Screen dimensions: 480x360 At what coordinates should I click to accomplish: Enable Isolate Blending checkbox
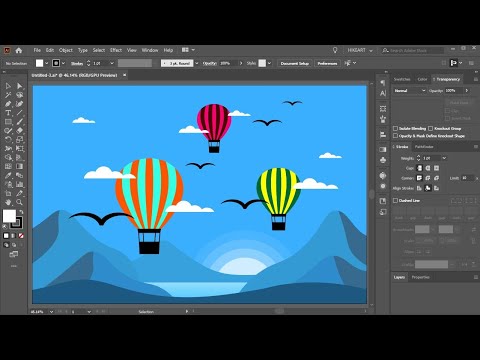pos(395,128)
